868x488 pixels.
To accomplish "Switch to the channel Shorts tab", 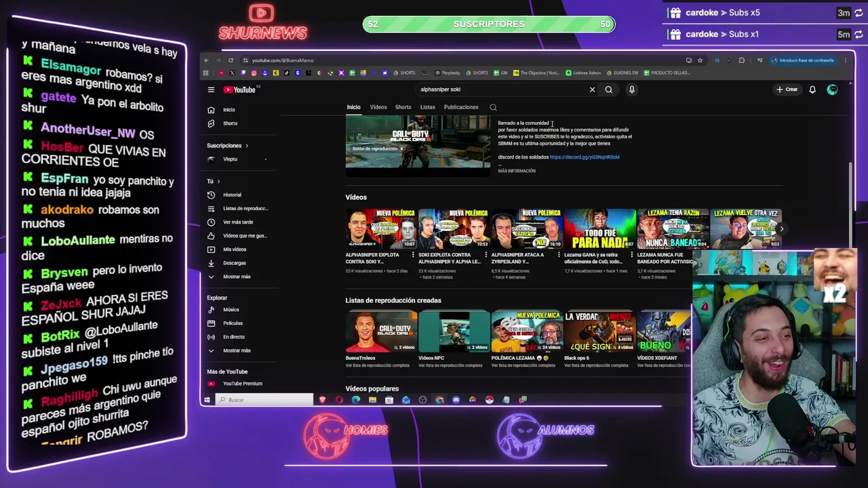I will pos(403,107).
